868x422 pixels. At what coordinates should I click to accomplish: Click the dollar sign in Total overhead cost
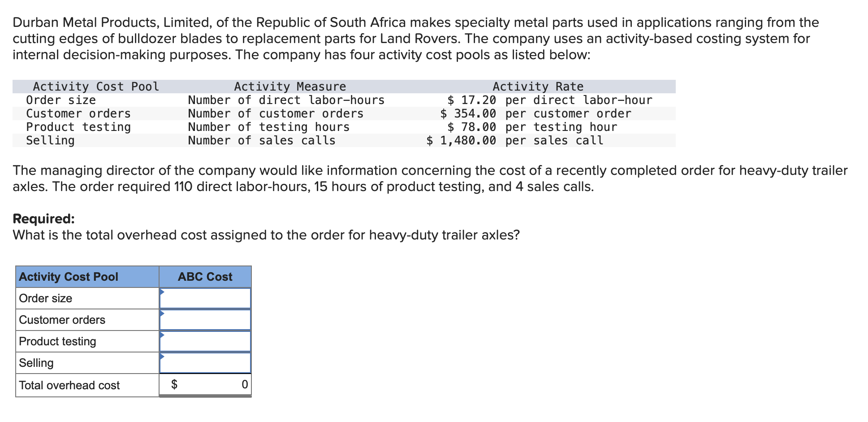(175, 384)
